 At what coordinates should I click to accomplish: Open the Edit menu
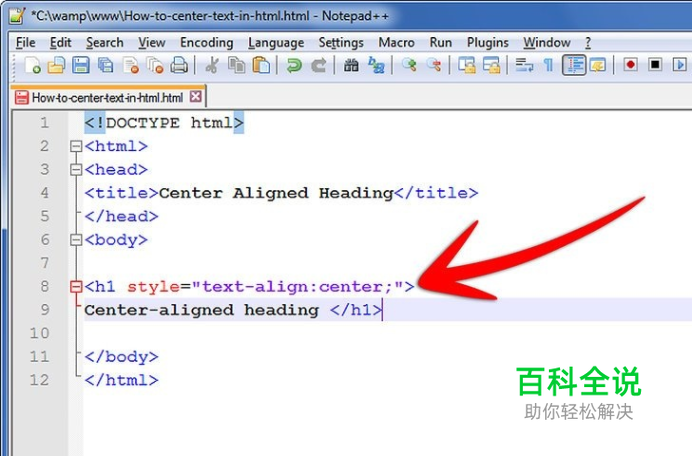coord(60,42)
